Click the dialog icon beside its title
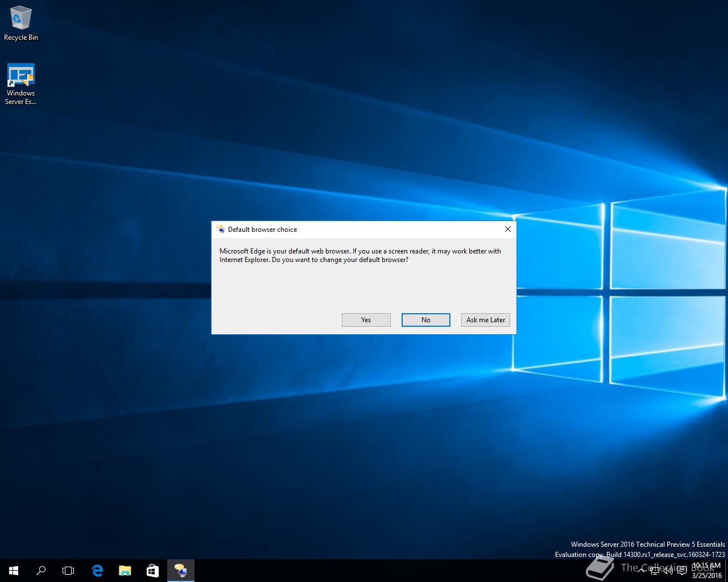The height and width of the screenshot is (582, 728). pos(220,229)
